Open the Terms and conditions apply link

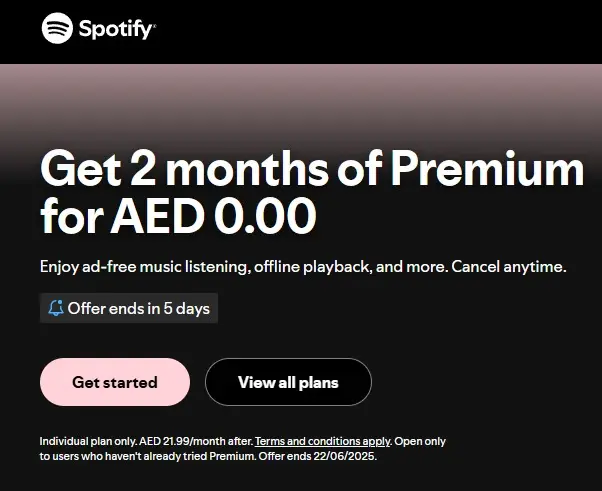click(x=322, y=441)
